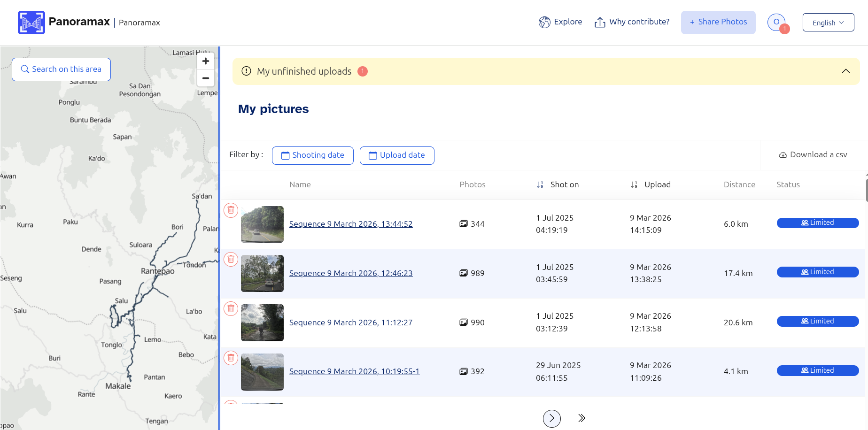Open the Why contribute? page

[632, 22]
